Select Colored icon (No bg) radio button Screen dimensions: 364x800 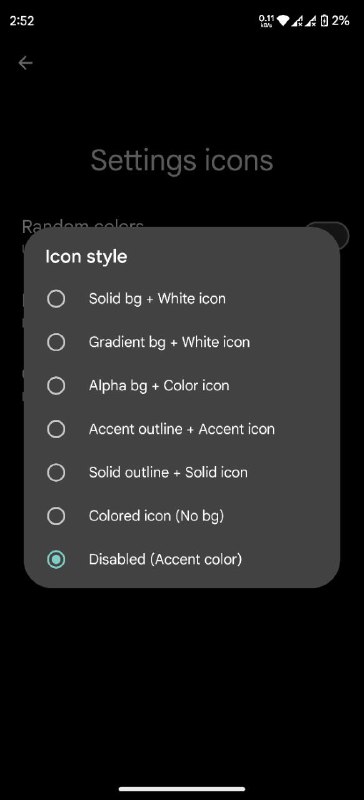point(56,516)
